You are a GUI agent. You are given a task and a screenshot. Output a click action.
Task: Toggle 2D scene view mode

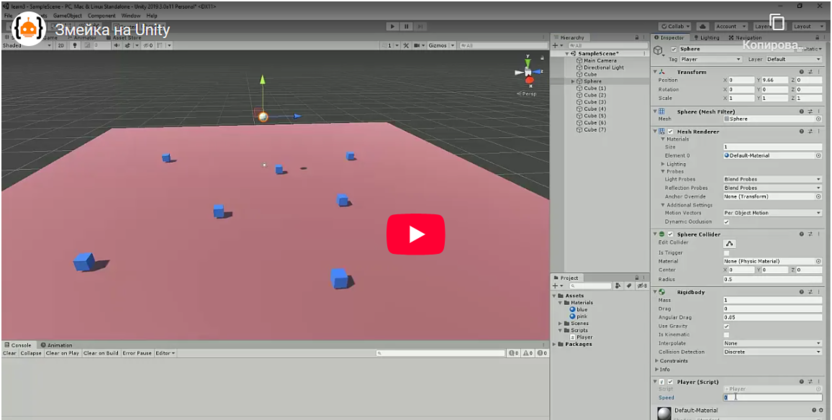click(61, 46)
